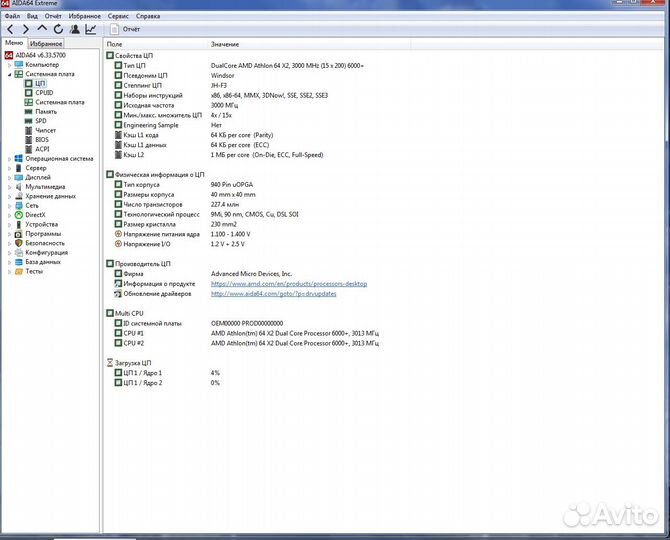This screenshot has height=540, width=670.
Task: Switch to the Избранное tab
Action: [x=46, y=44]
